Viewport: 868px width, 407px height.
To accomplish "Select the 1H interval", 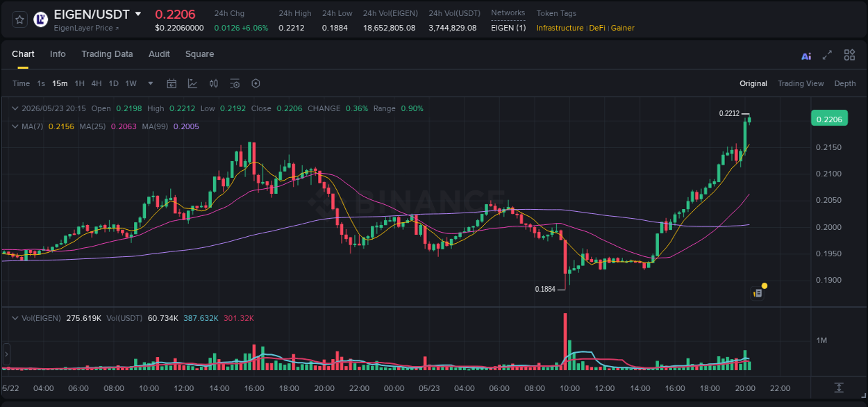I will click(79, 83).
